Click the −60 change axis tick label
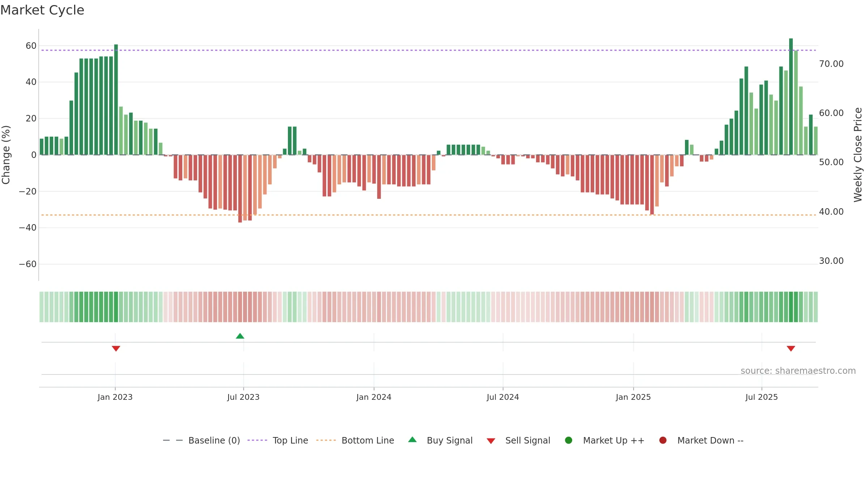The image size is (868, 488). 28,264
